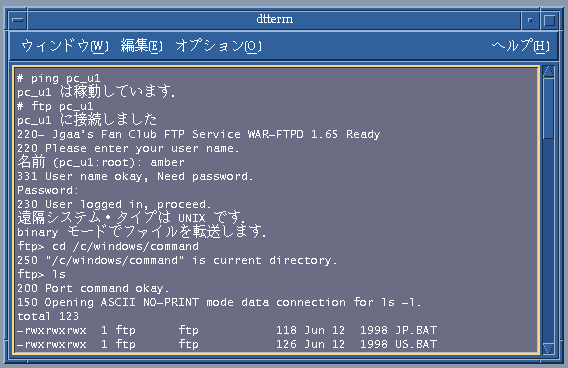Click the JP.BAT file name
The height and width of the screenshot is (368, 568).
pyautogui.click(x=416, y=330)
